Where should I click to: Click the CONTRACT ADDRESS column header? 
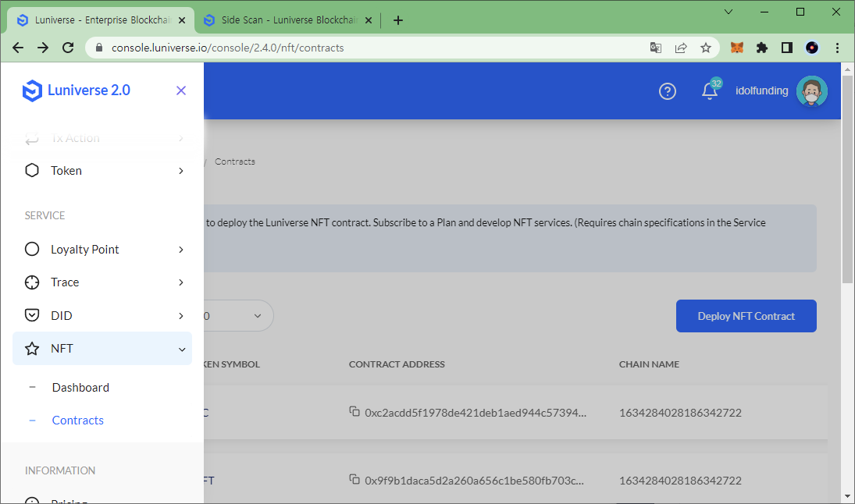[x=397, y=364]
